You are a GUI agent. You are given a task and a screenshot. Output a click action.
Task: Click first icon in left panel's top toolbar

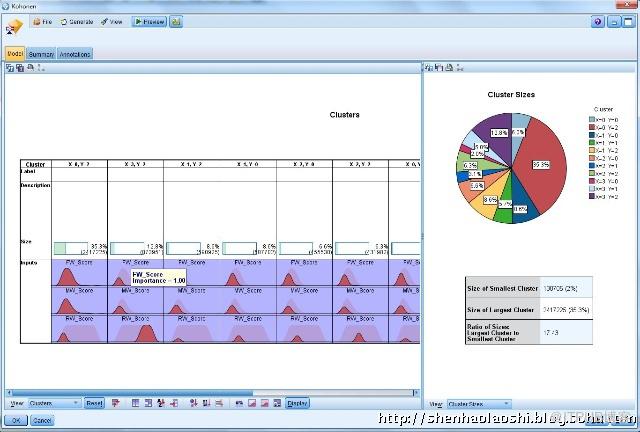click(9, 68)
